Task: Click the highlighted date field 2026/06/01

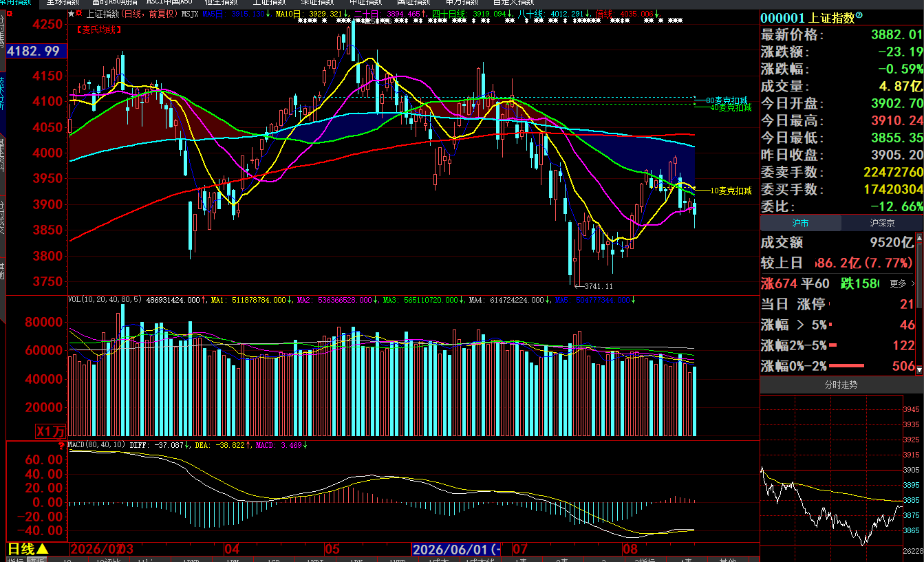Action: (457, 549)
